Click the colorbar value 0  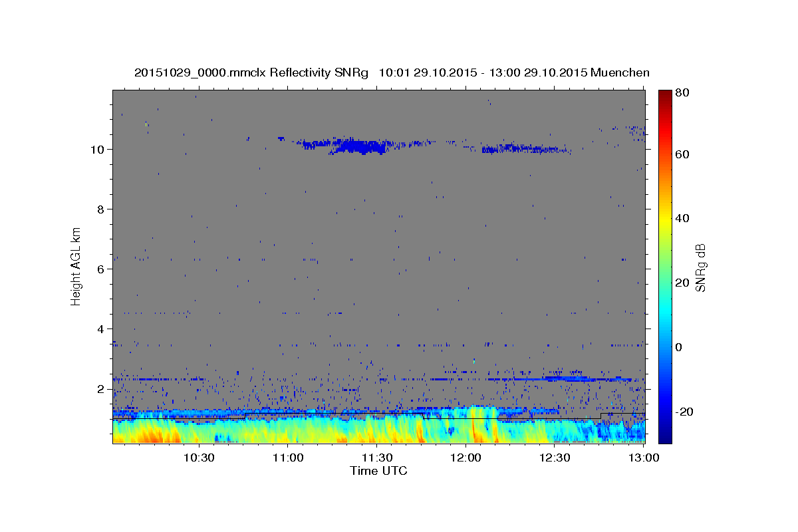678,347
